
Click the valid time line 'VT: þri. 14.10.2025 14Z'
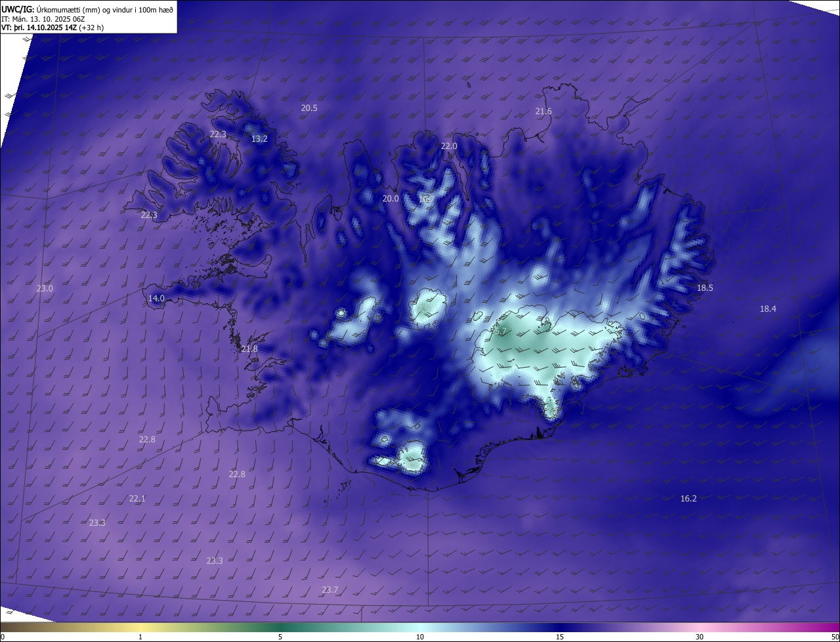click(x=52, y=28)
